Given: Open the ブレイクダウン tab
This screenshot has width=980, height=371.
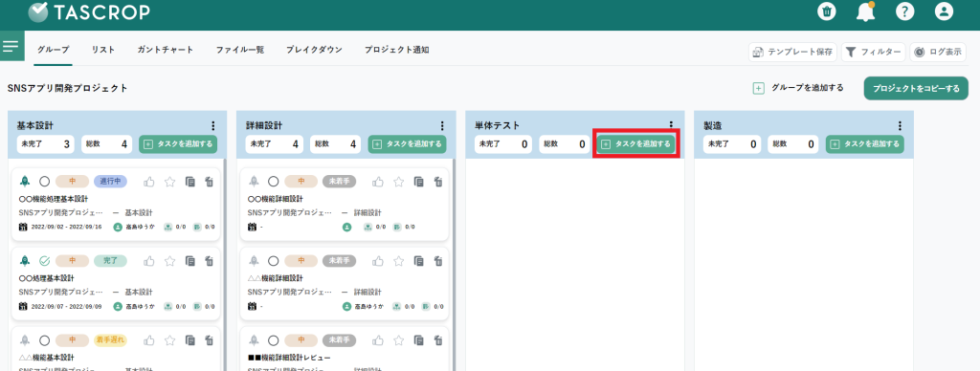Looking at the screenshot, I should point(314,50).
